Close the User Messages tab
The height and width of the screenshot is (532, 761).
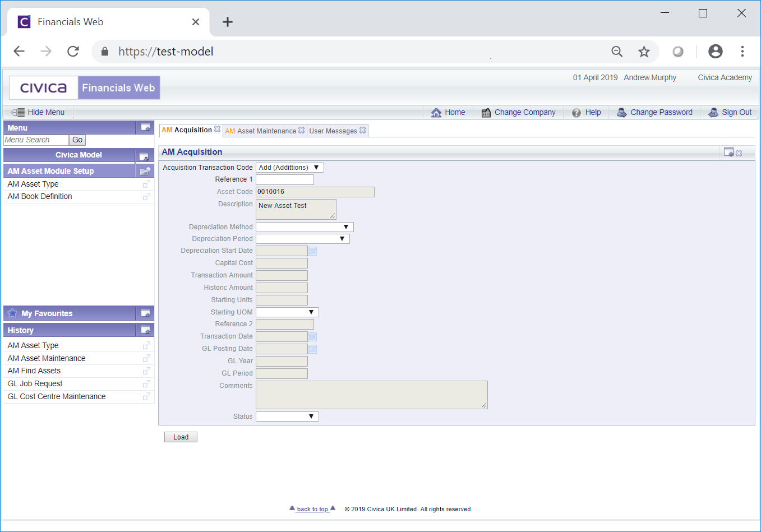pyautogui.click(x=362, y=130)
